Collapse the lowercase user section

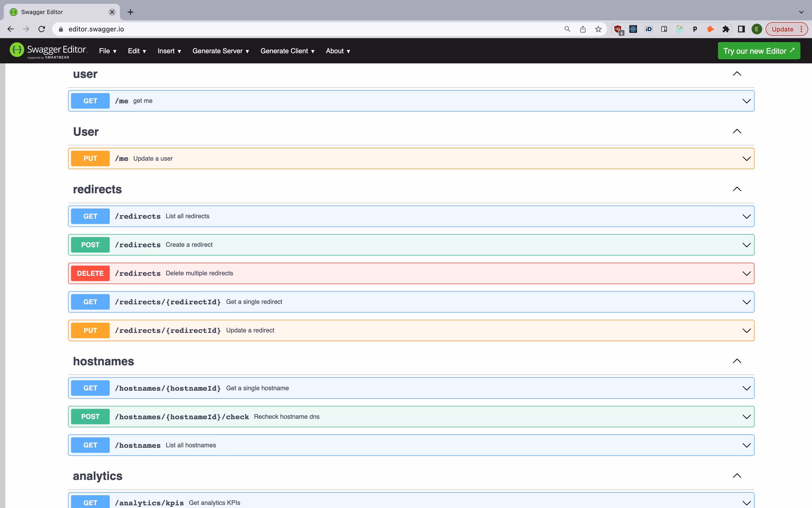click(737, 74)
